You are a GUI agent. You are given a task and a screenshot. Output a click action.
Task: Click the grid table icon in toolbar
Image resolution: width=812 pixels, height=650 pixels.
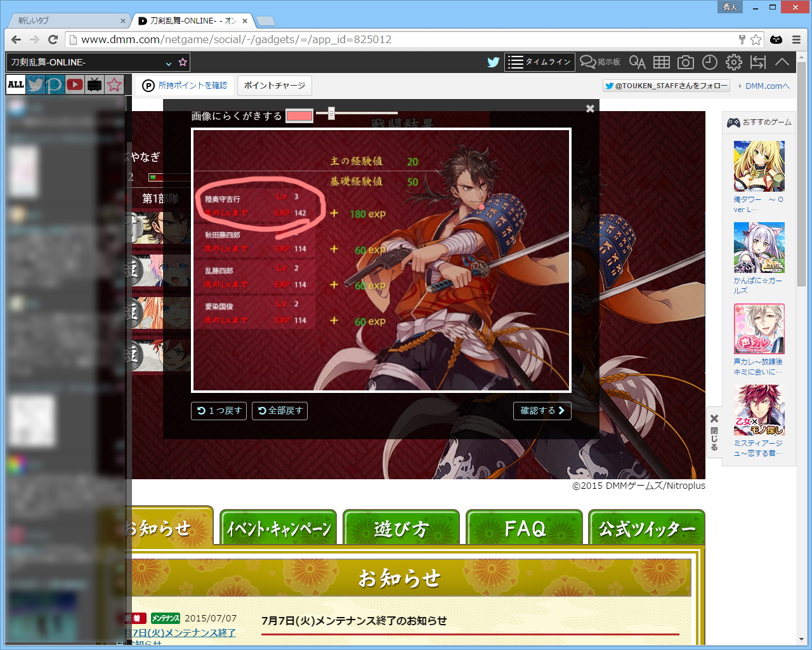(x=662, y=62)
